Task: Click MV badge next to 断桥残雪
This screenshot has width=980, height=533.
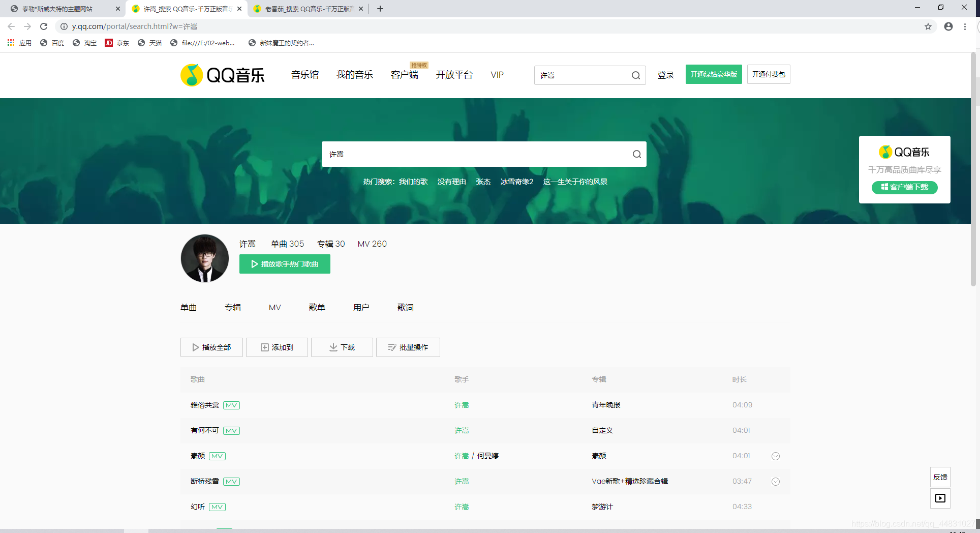Action: pyautogui.click(x=231, y=482)
